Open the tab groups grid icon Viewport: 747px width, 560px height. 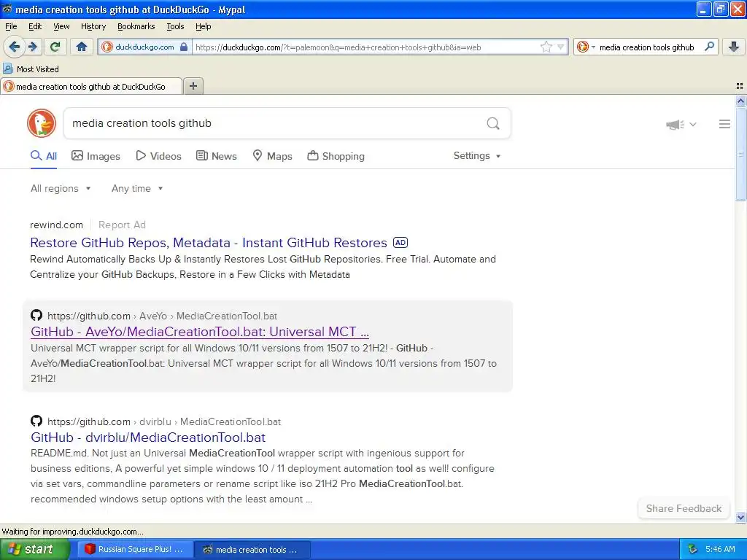point(740,86)
